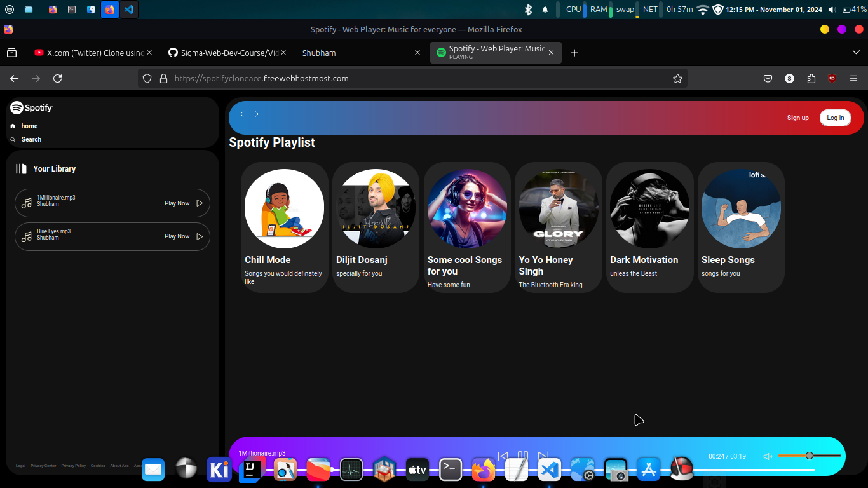Click the Legal footer link
Image resolution: width=868 pixels, height=488 pixels.
[20, 466]
